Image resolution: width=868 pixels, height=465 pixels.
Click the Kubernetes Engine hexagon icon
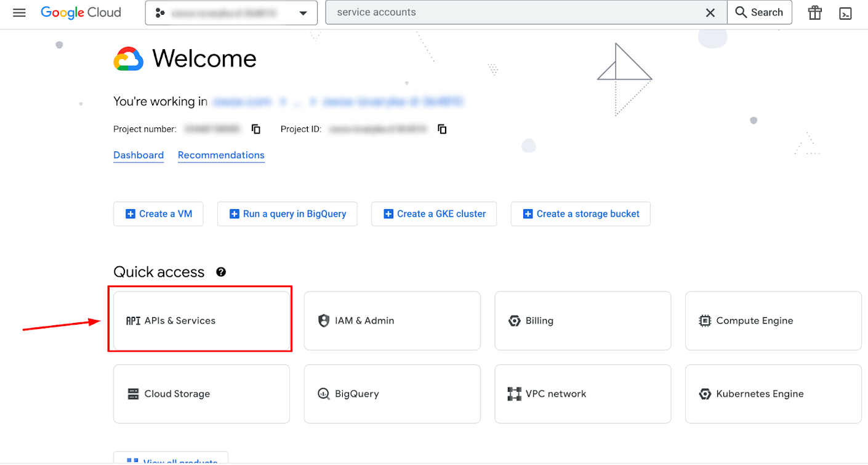click(x=705, y=394)
